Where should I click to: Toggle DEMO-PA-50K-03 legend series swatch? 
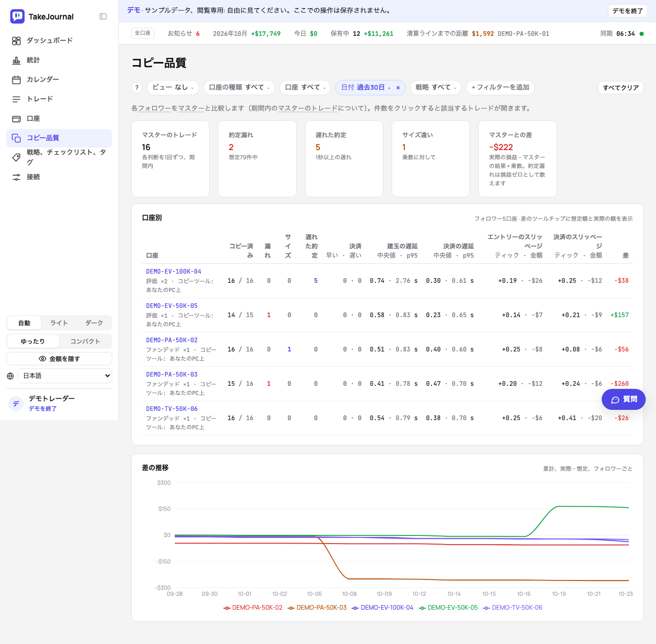tap(291, 608)
